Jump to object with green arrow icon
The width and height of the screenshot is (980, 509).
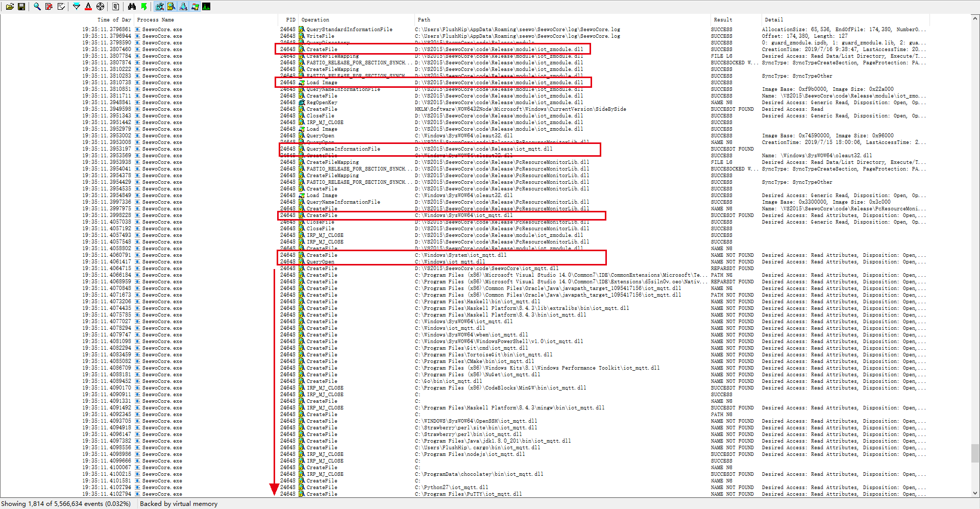click(144, 7)
